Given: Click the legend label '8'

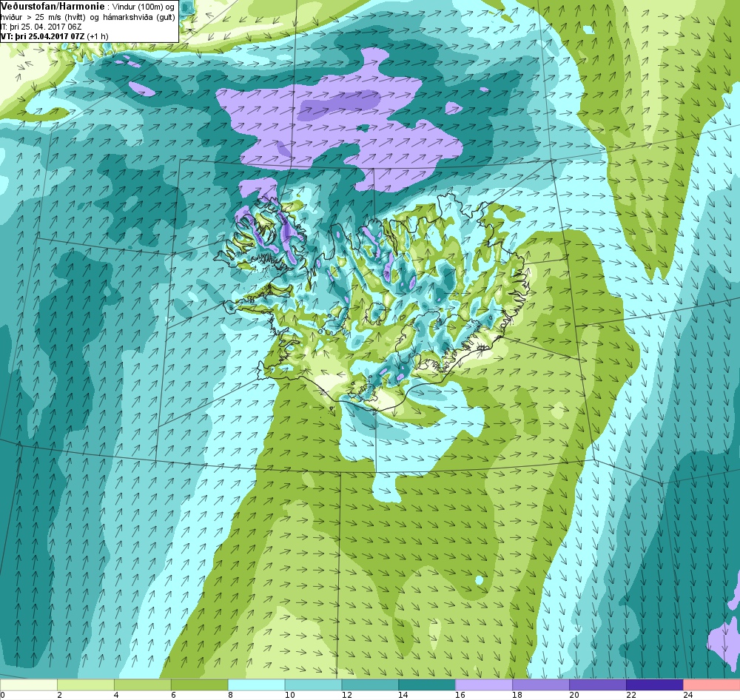Looking at the screenshot, I should click(x=230, y=695).
